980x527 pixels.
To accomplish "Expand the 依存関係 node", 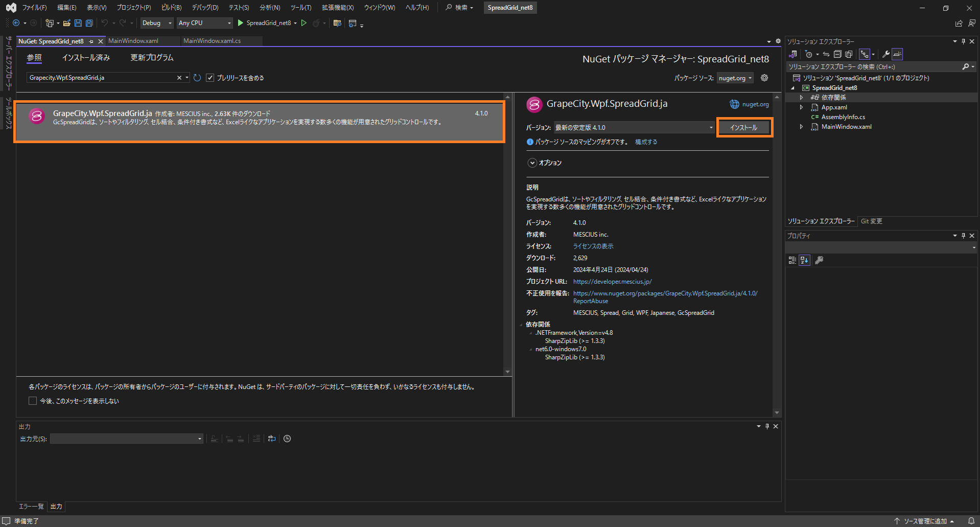I will pos(801,97).
